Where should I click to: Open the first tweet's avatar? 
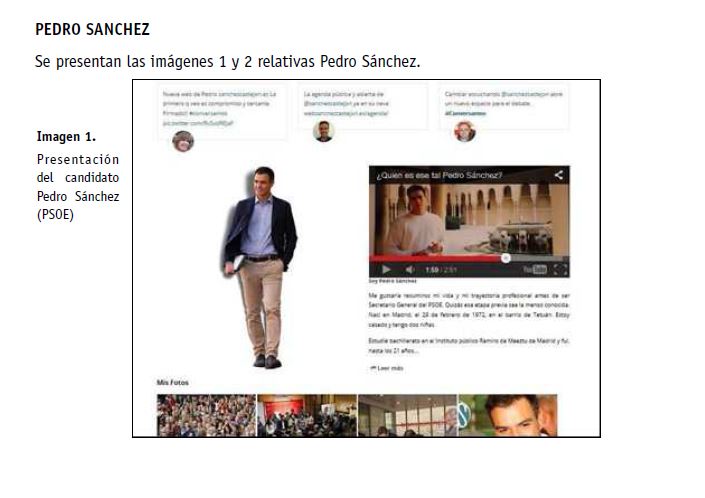click(183, 141)
